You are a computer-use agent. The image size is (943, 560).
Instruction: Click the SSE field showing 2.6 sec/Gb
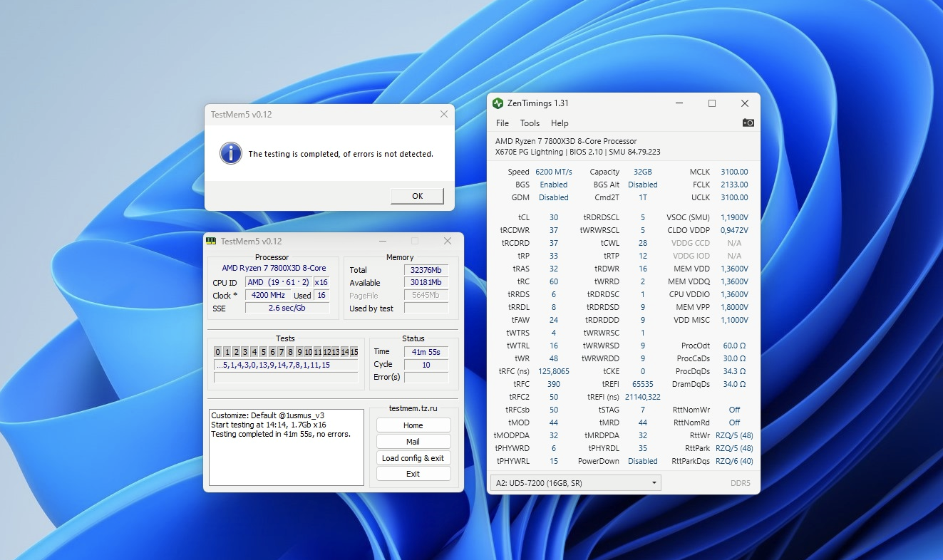287,308
